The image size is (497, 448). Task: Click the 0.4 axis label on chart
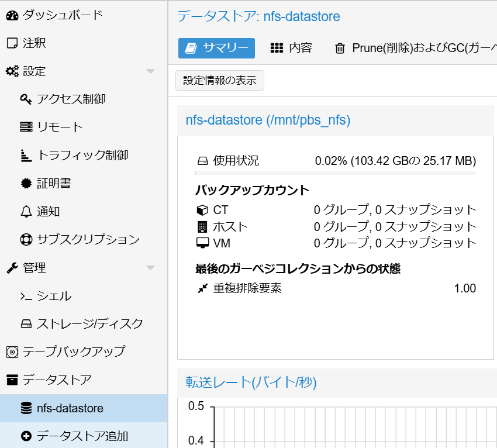point(196,440)
